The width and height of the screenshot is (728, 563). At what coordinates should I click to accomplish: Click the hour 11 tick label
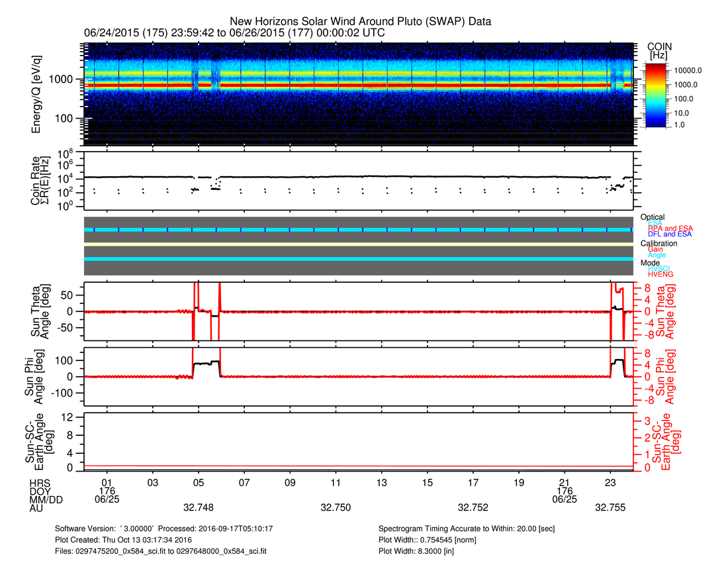coord(336,483)
